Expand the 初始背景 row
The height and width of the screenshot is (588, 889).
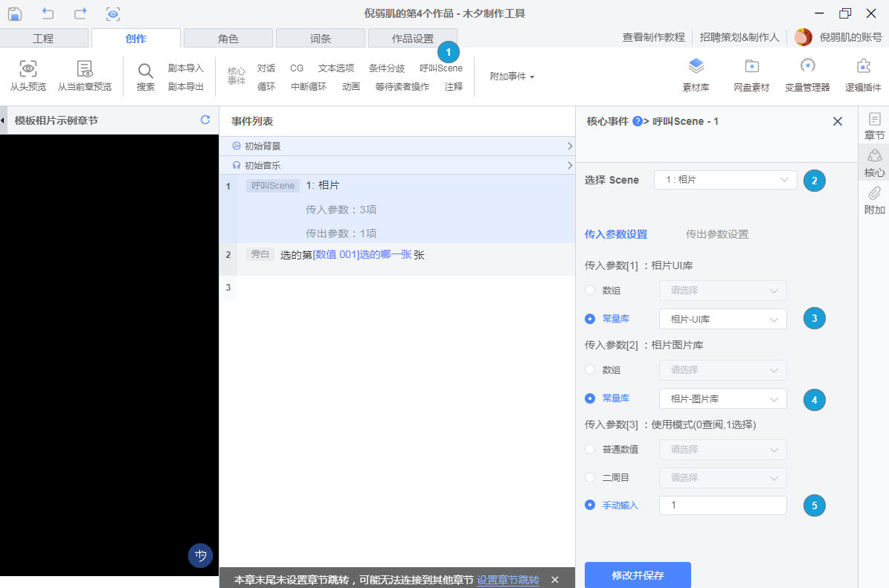coord(569,146)
